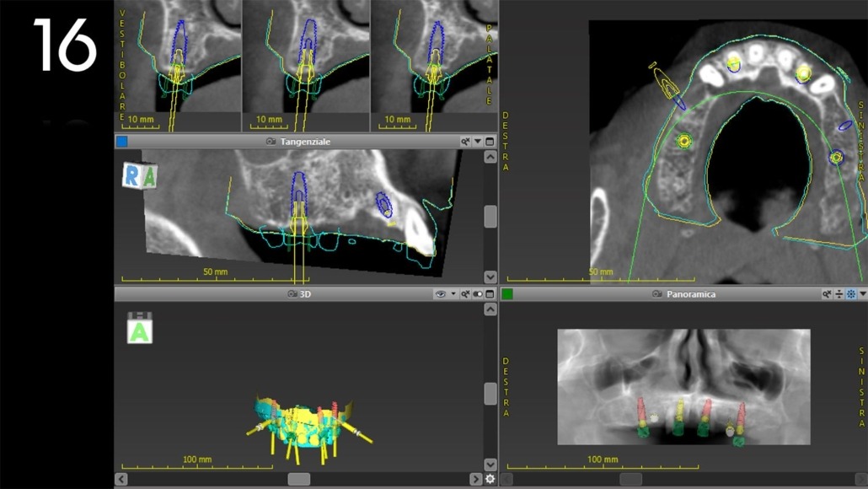This screenshot has width=868, height=489.
Task: Flip the toggle switch in 3D header
Action: [478, 294]
